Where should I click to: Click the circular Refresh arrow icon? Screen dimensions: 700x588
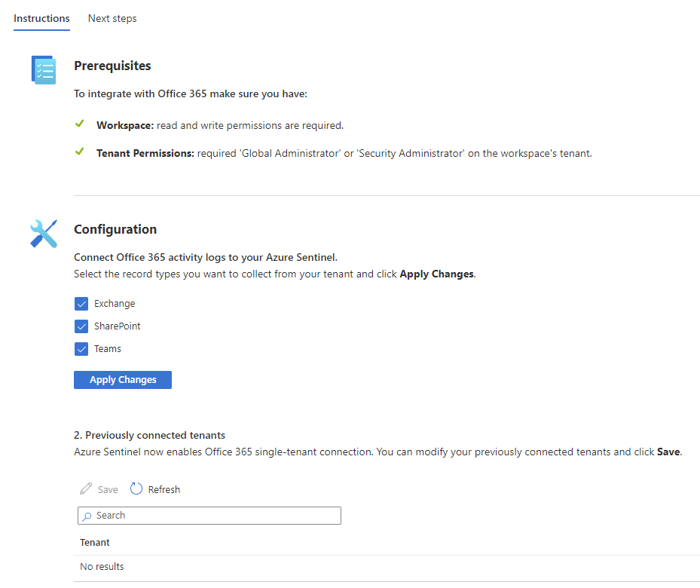click(136, 488)
